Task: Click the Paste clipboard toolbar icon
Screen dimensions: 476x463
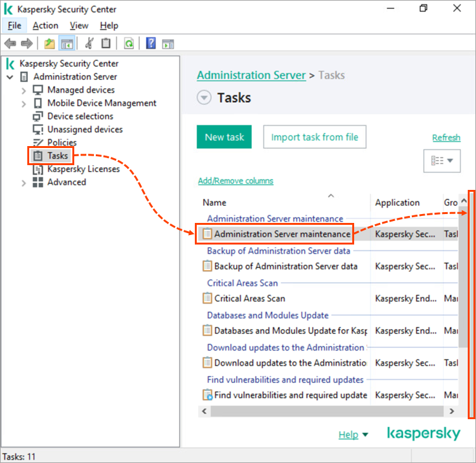Action: [x=106, y=43]
